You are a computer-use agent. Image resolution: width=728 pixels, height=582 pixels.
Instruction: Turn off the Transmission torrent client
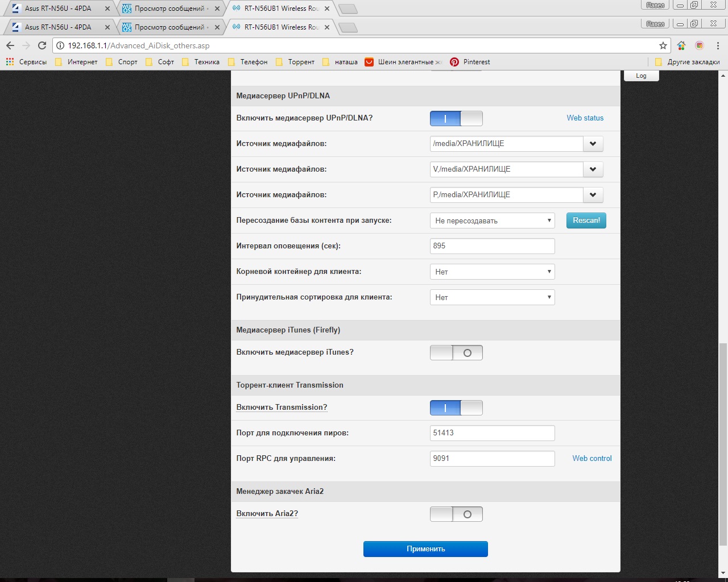pos(456,408)
